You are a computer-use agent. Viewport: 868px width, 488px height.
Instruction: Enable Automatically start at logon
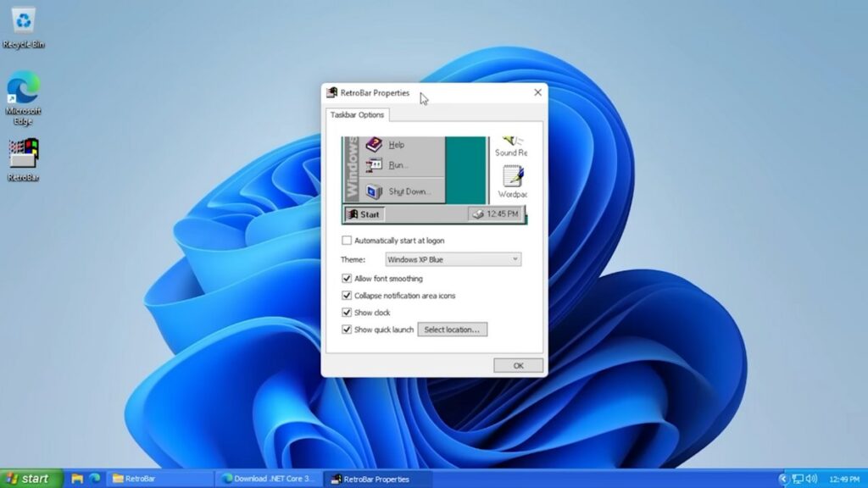click(347, 240)
